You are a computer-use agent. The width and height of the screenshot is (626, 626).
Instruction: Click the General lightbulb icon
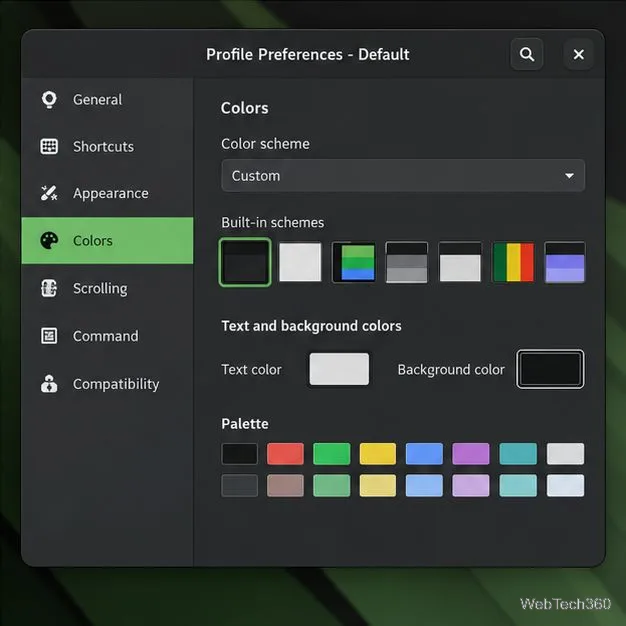click(x=49, y=99)
